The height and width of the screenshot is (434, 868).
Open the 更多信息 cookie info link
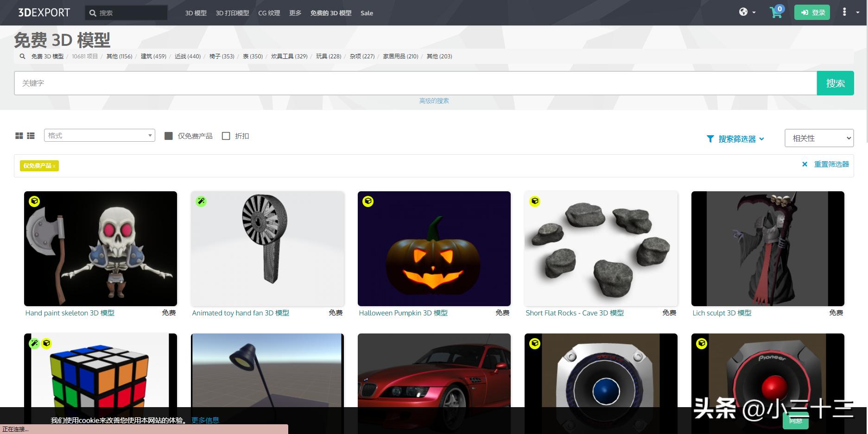point(205,420)
